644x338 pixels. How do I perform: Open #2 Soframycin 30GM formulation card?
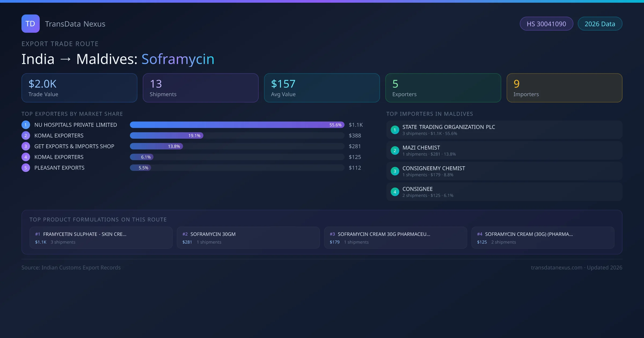[x=248, y=238]
